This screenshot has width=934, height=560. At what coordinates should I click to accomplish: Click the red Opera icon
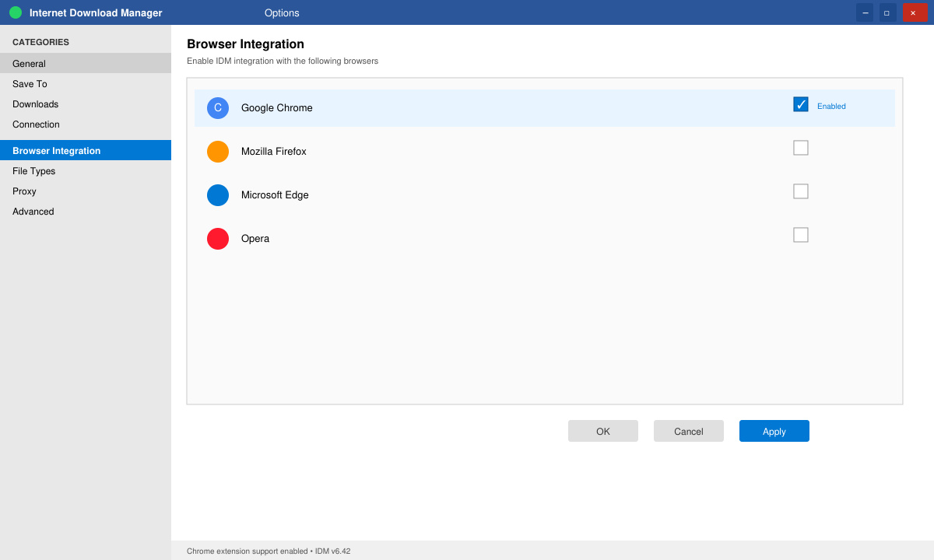click(218, 239)
